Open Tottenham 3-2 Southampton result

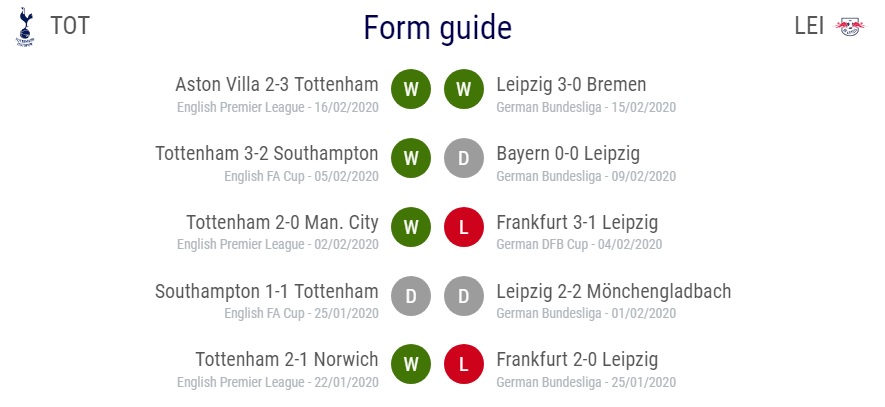(267, 154)
